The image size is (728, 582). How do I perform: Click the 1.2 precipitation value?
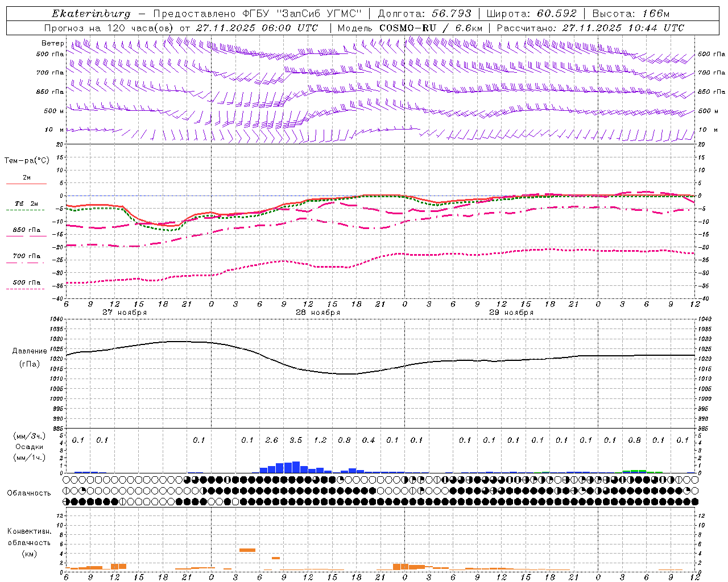pyautogui.click(x=320, y=440)
